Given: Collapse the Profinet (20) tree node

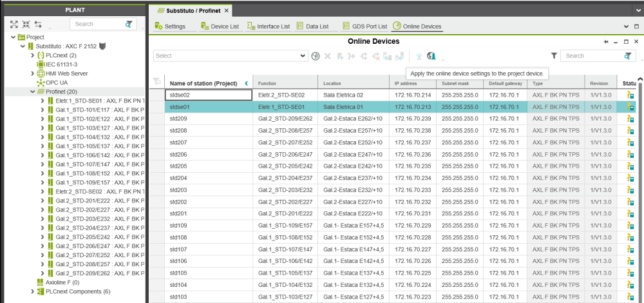Looking at the screenshot, I should [33, 92].
